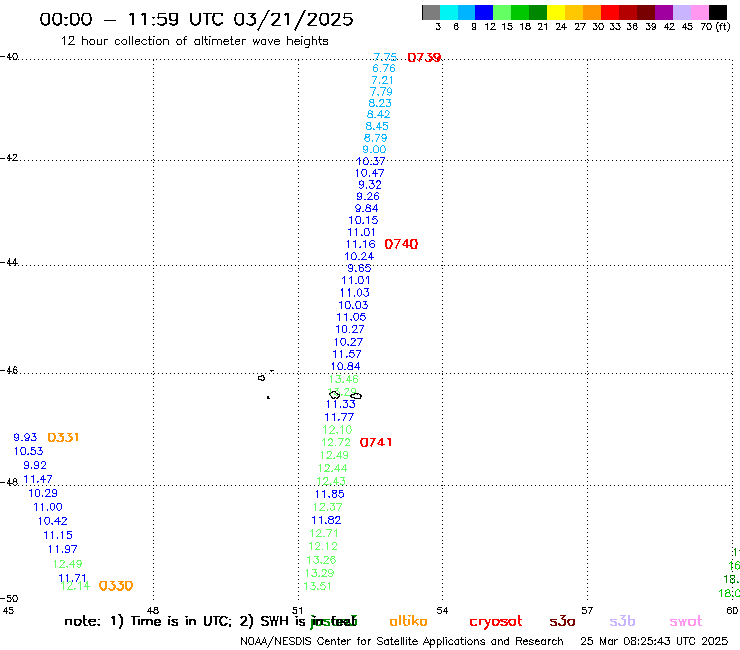740x650 pixels.
Task: Click the wave height value 11.16
Action: click(361, 244)
